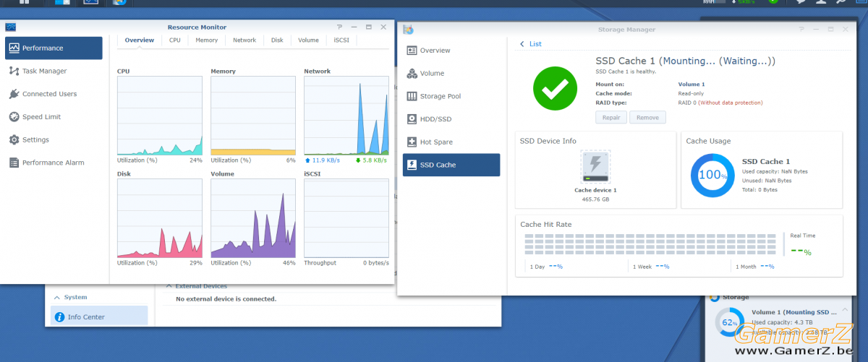Click '465.76 GB' device size text
The height and width of the screenshot is (362, 868).
[595, 199]
